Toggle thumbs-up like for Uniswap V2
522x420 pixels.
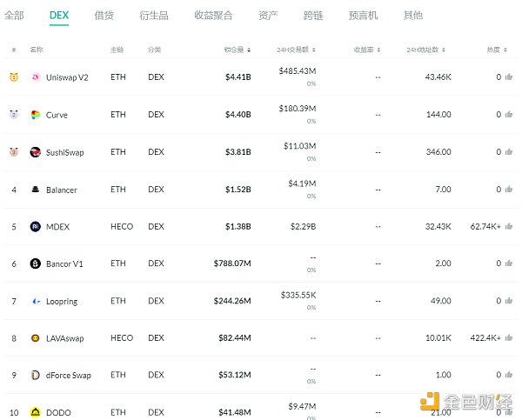[x=510, y=77]
